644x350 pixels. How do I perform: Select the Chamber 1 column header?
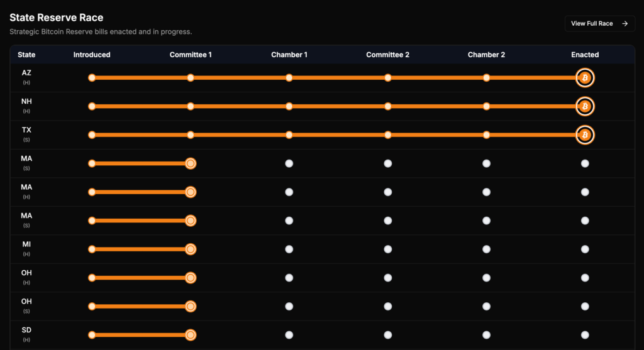point(289,55)
